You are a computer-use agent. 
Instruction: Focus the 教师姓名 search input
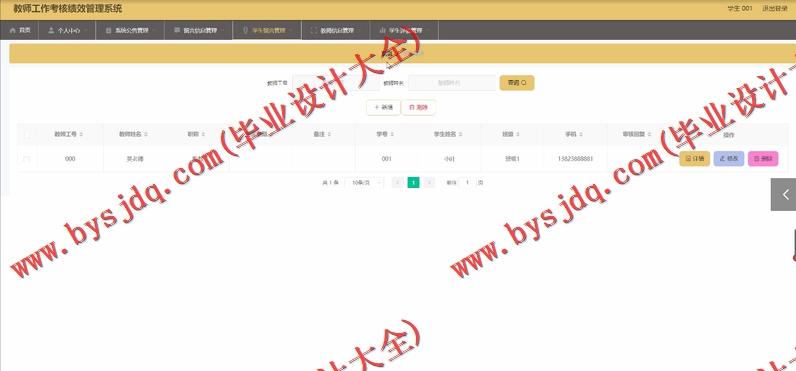[452, 83]
